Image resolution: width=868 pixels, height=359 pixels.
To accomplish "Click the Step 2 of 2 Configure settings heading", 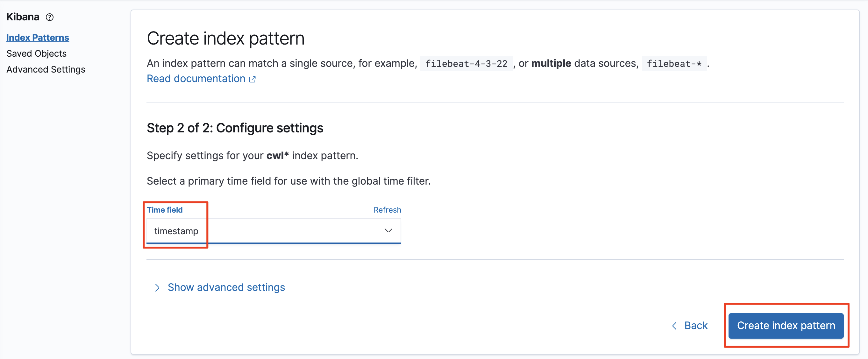I will point(235,128).
